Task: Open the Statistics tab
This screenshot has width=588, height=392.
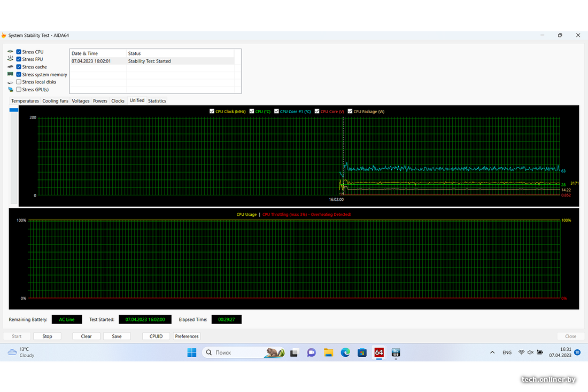Action: click(157, 101)
